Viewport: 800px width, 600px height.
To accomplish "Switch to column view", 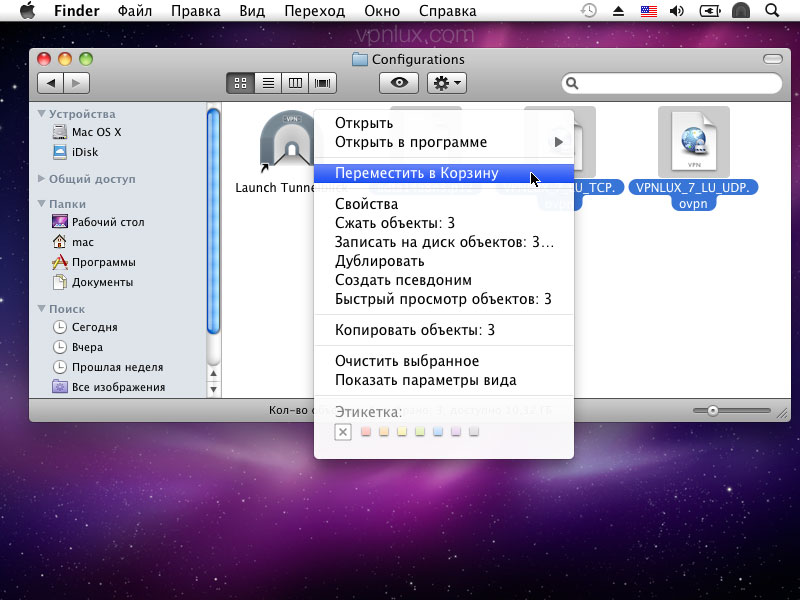I will coord(295,83).
